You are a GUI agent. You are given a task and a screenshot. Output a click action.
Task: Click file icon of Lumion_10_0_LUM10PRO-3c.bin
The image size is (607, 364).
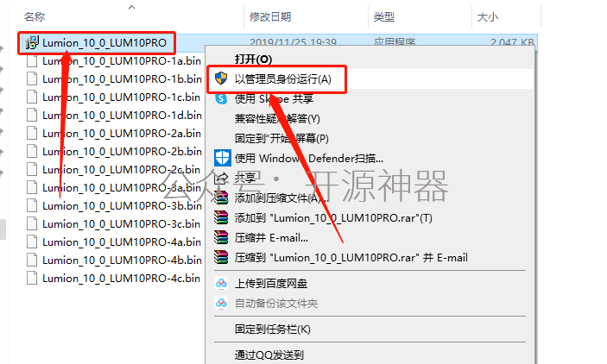[x=32, y=224]
